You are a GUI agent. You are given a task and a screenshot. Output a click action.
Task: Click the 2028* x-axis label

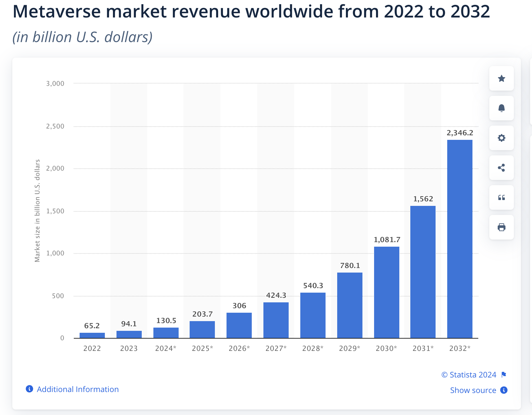313,348
